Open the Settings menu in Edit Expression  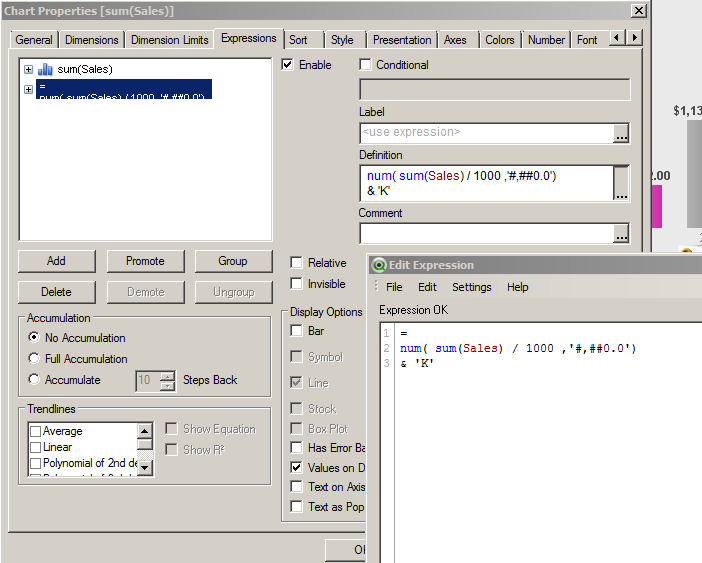click(471, 287)
